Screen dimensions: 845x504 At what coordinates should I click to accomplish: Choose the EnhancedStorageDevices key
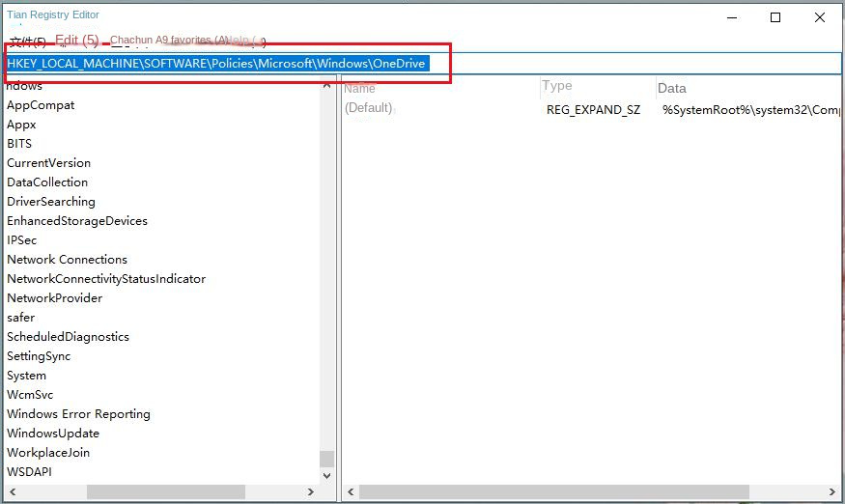[77, 221]
